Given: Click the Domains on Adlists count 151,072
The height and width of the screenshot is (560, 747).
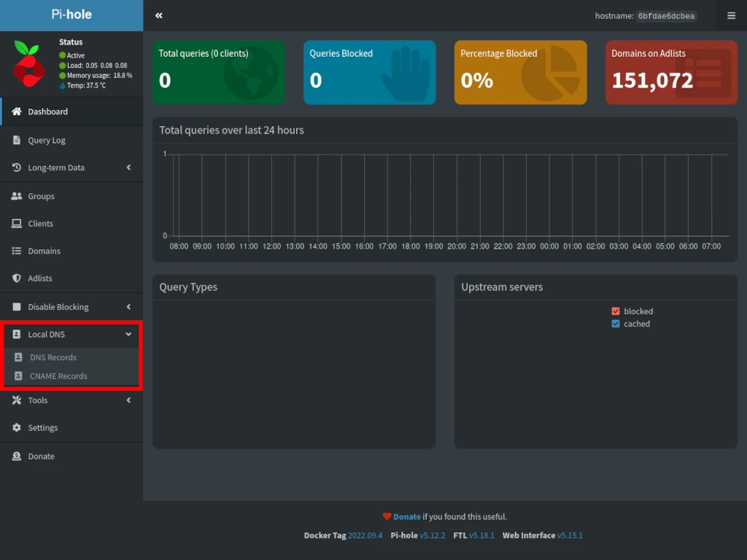Looking at the screenshot, I should (651, 80).
